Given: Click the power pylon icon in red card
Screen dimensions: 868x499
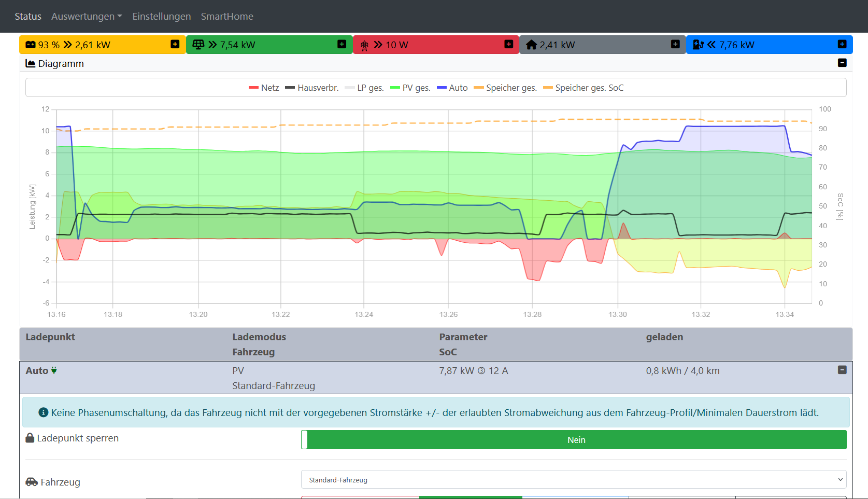Looking at the screenshot, I should tap(364, 46).
